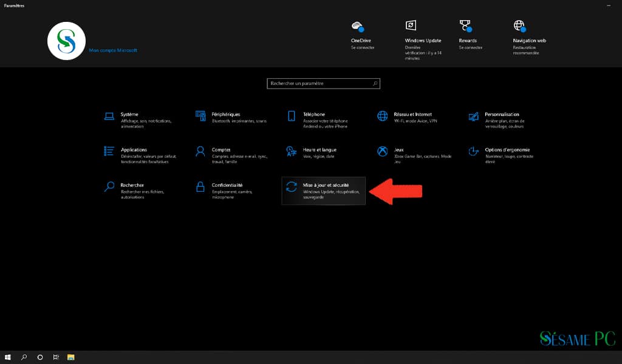Click the Téléphone phone icon

click(x=292, y=116)
